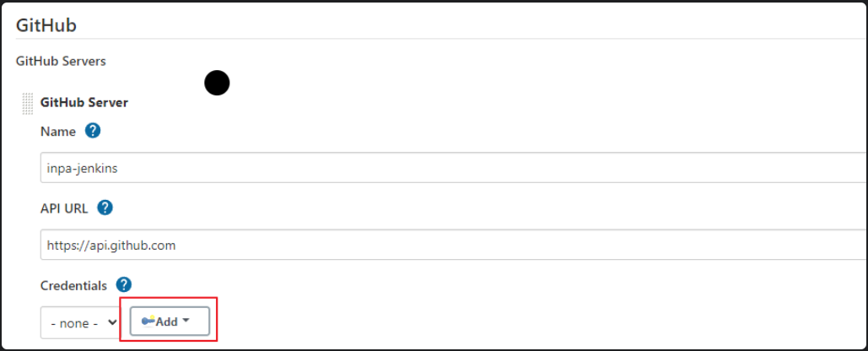868x351 pixels.
Task: Open the API URL help icon
Action: coord(105,208)
